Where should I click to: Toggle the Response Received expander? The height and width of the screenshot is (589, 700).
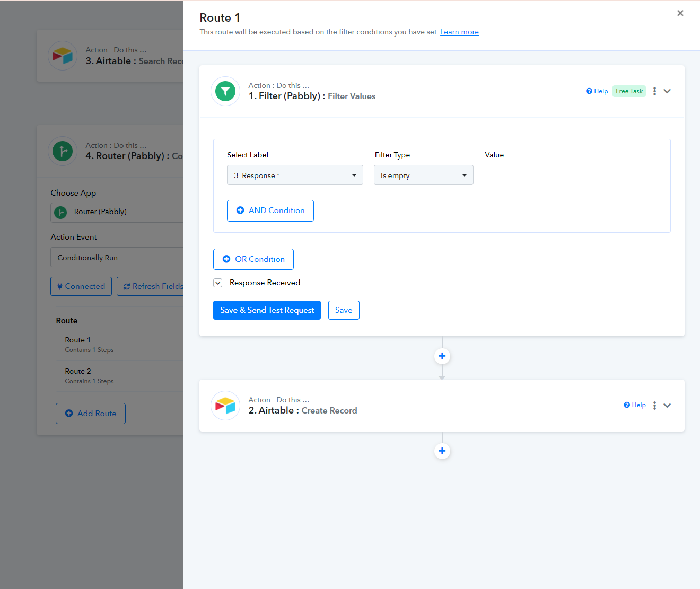tap(217, 283)
